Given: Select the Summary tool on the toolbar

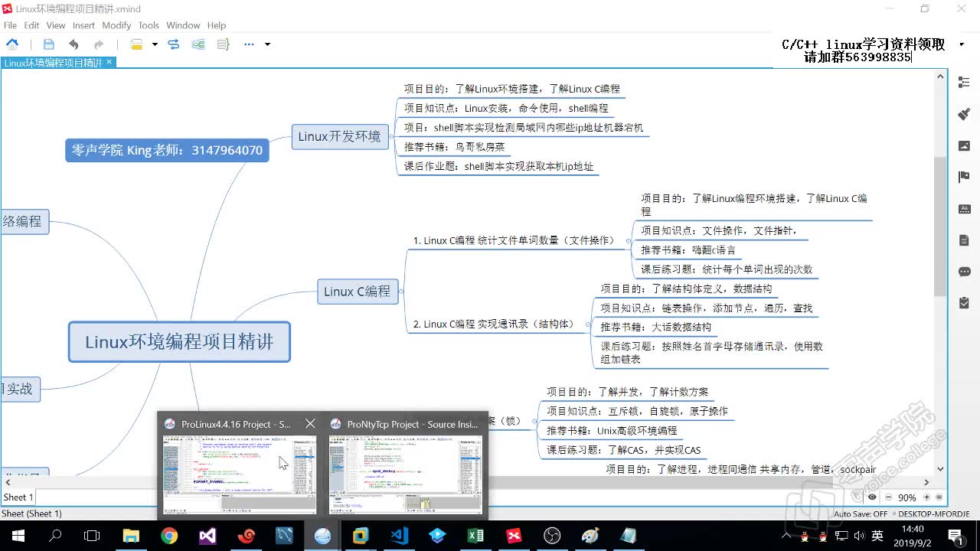Looking at the screenshot, I should tap(222, 44).
